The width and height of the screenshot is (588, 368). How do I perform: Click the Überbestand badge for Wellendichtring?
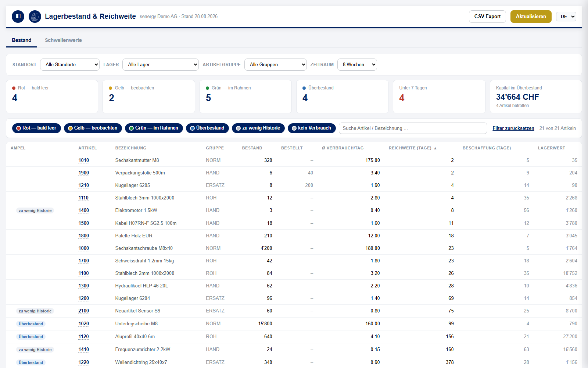[x=31, y=362]
